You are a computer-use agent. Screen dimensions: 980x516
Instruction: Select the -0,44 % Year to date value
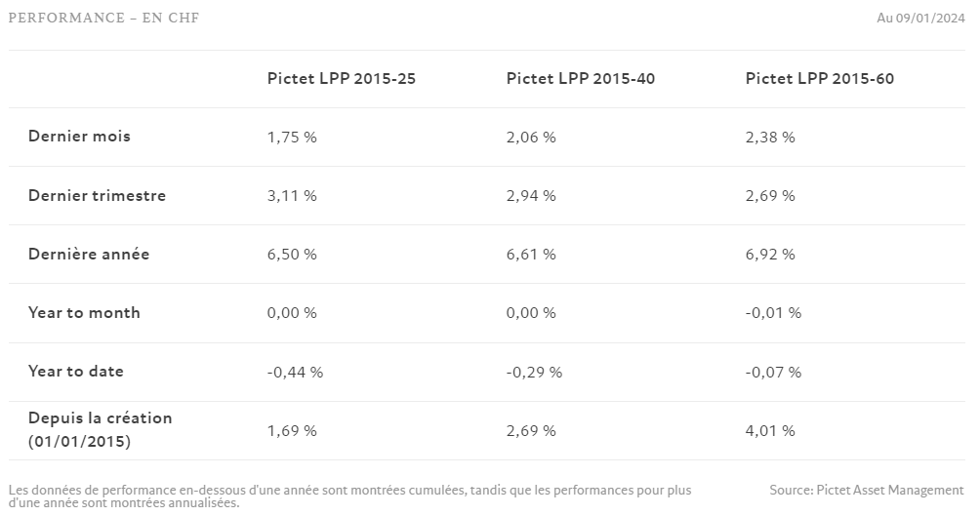pyautogui.click(x=295, y=372)
